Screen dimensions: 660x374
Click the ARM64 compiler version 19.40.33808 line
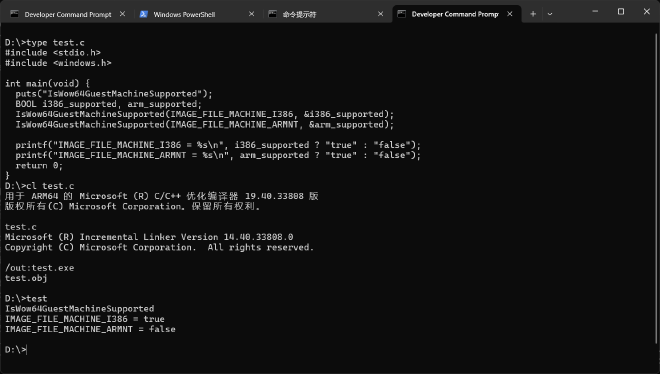(162, 196)
